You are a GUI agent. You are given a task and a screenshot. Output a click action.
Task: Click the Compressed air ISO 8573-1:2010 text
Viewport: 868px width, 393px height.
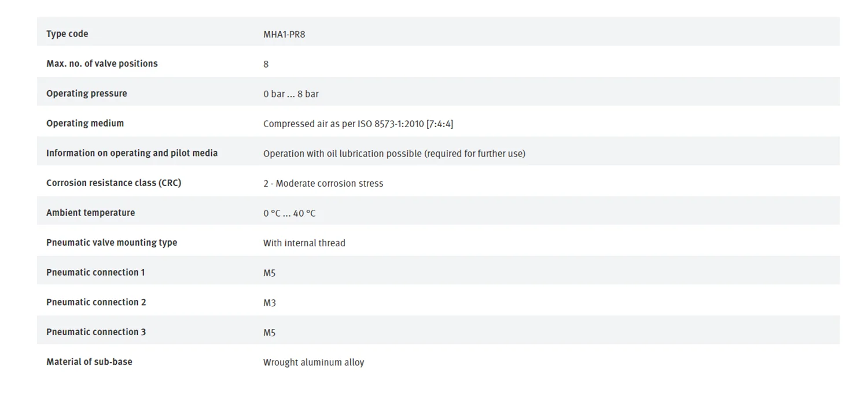[x=358, y=124]
